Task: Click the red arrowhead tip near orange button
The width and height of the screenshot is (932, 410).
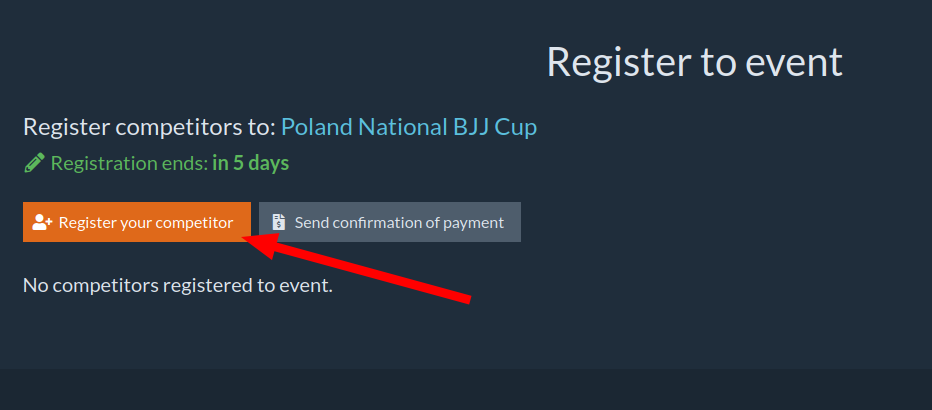Action: tap(248, 240)
